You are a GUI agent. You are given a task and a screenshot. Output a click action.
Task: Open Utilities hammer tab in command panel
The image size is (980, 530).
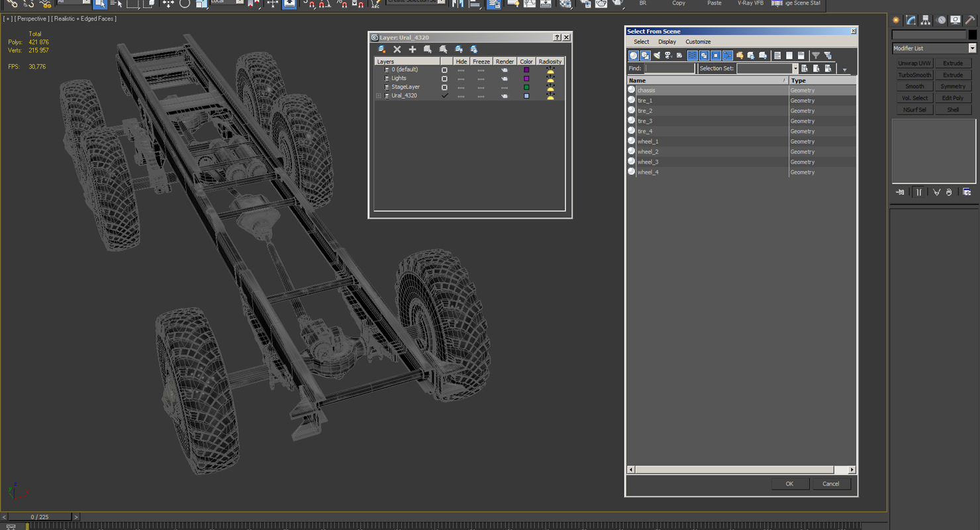[970, 20]
